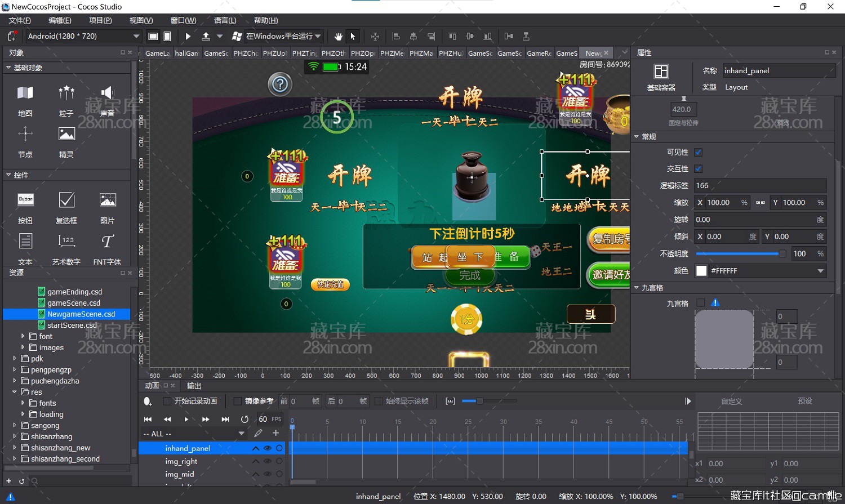Select the 节点 node object
The image size is (845, 504).
[25, 141]
